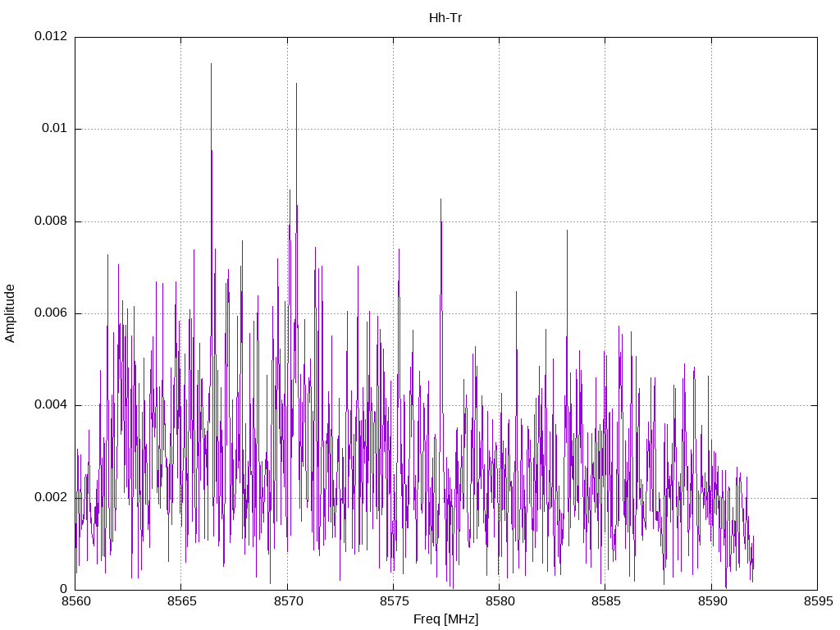Screen dimensions: 840x630
Task: Click the x-axis tick 8565
Action: click(x=181, y=601)
